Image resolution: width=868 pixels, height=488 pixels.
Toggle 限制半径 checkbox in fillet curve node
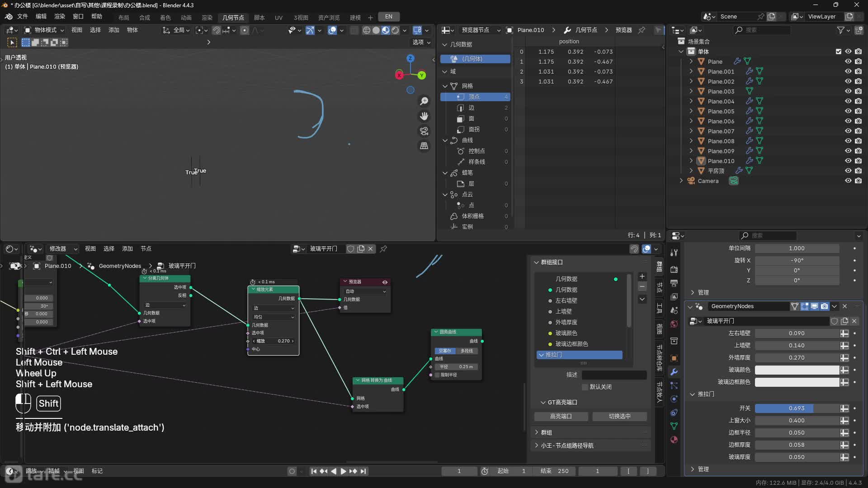(x=437, y=375)
